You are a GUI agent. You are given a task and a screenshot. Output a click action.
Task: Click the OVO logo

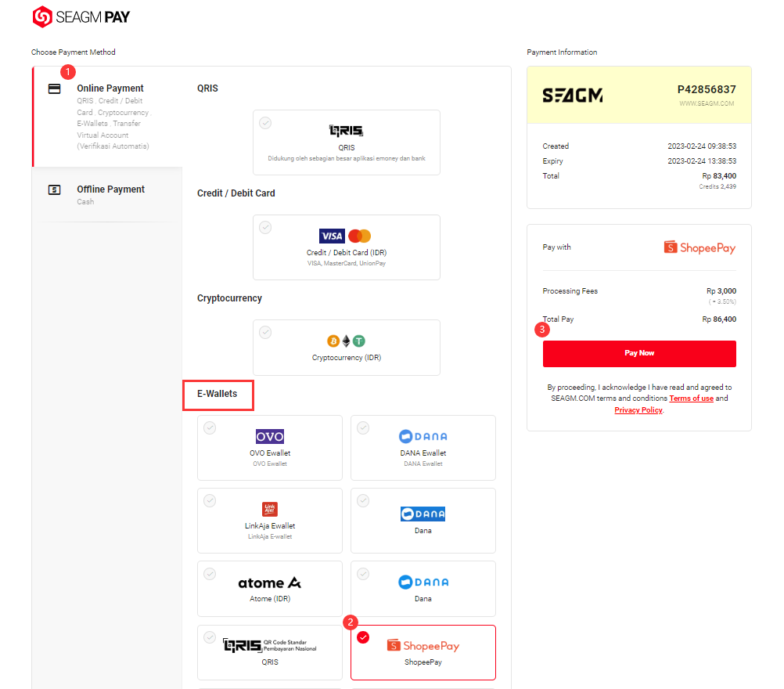[x=270, y=436]
